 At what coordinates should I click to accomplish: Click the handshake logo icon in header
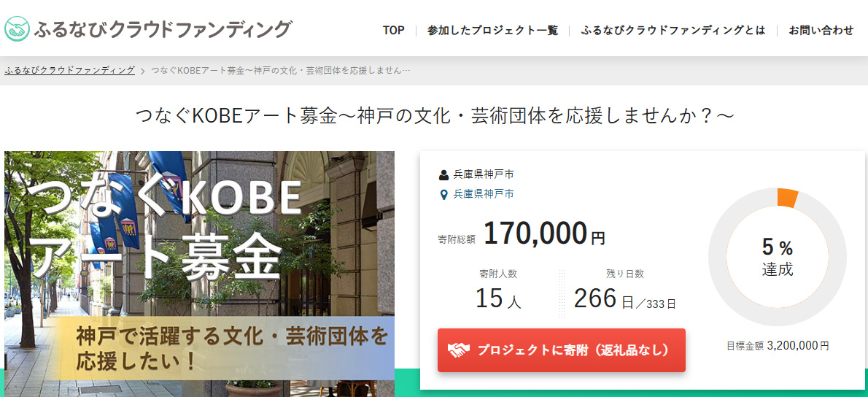pos(18,29)
